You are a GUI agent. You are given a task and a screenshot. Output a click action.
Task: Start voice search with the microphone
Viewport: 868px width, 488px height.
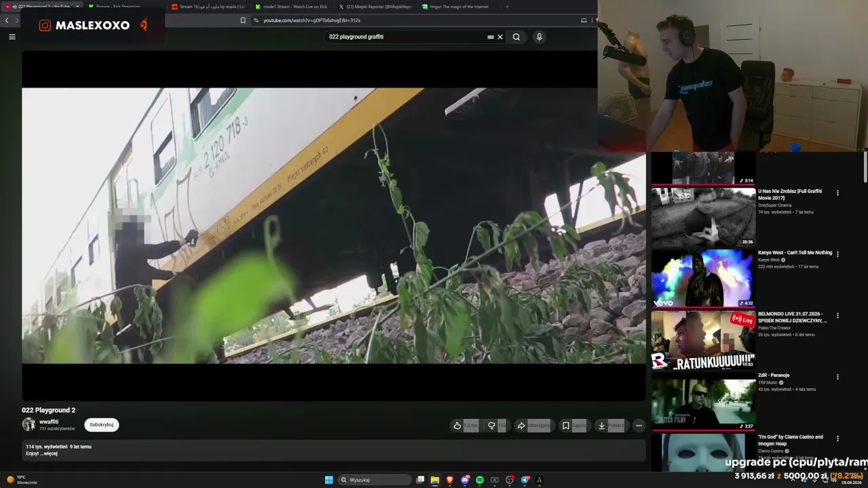point(539,37)
